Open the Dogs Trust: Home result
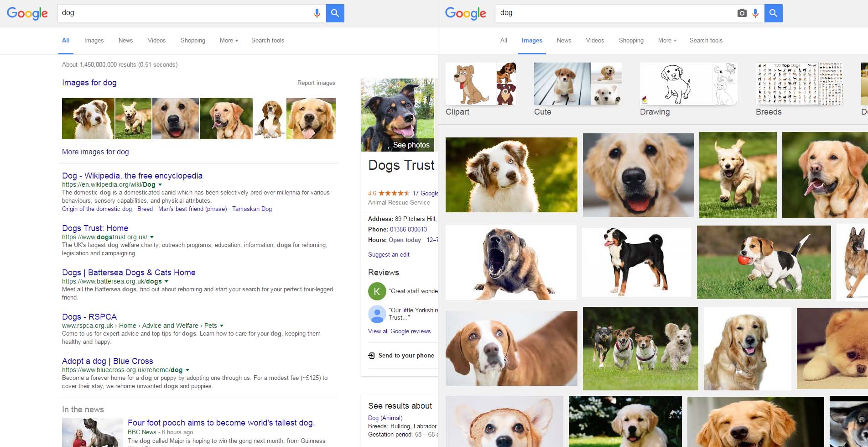The width and height of the screenshot is (868, 447). pyautogui.click(x=95, y=228)
